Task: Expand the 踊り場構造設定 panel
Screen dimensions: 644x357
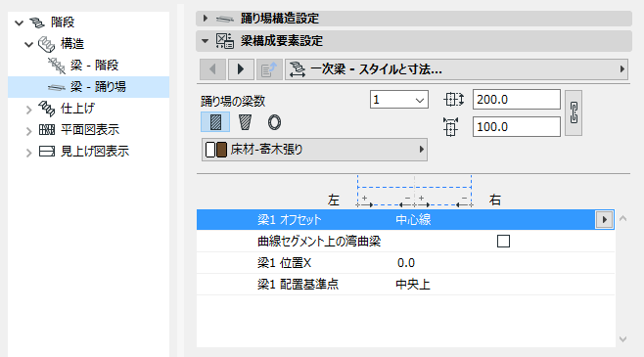Action: point(206,18)
